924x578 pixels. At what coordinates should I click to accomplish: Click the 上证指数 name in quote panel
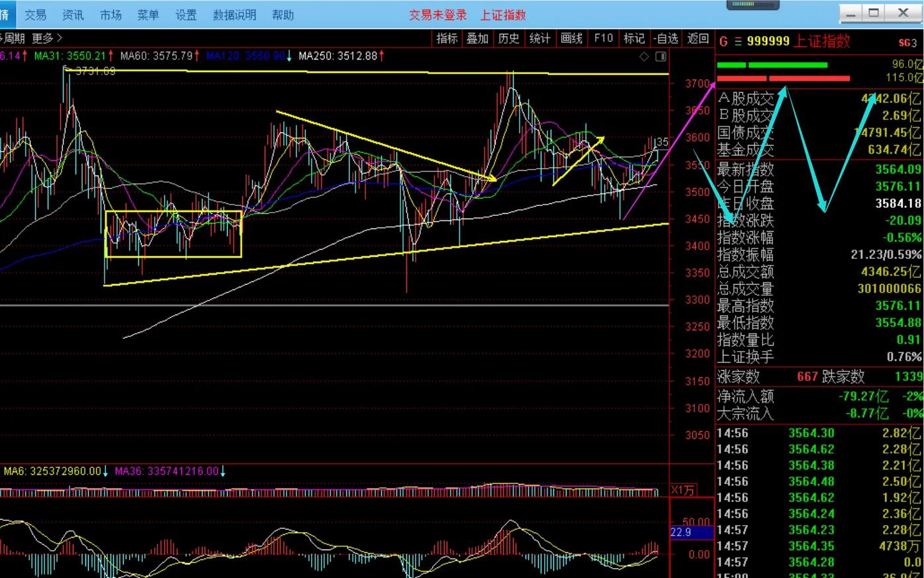(x=821, y=41)
